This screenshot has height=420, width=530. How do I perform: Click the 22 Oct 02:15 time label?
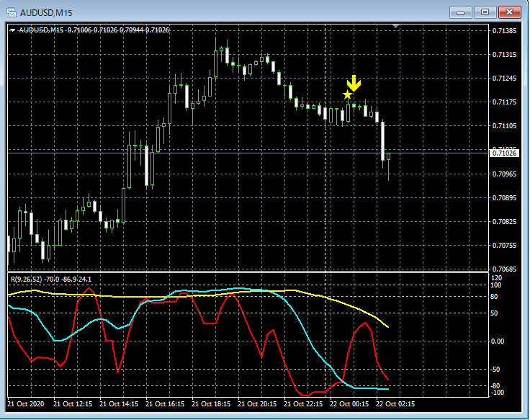pos(395,403)
